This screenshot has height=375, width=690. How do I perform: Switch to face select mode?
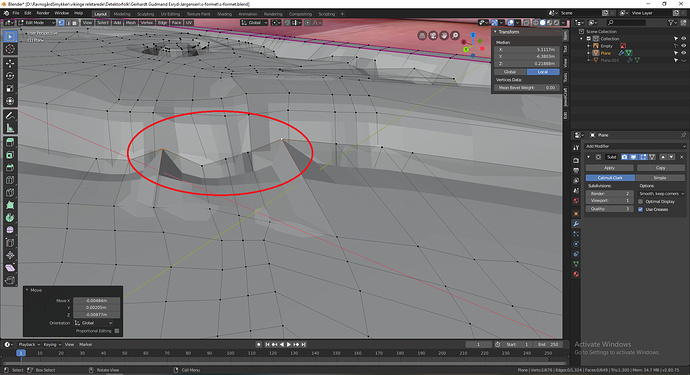[x=74, y=22]
